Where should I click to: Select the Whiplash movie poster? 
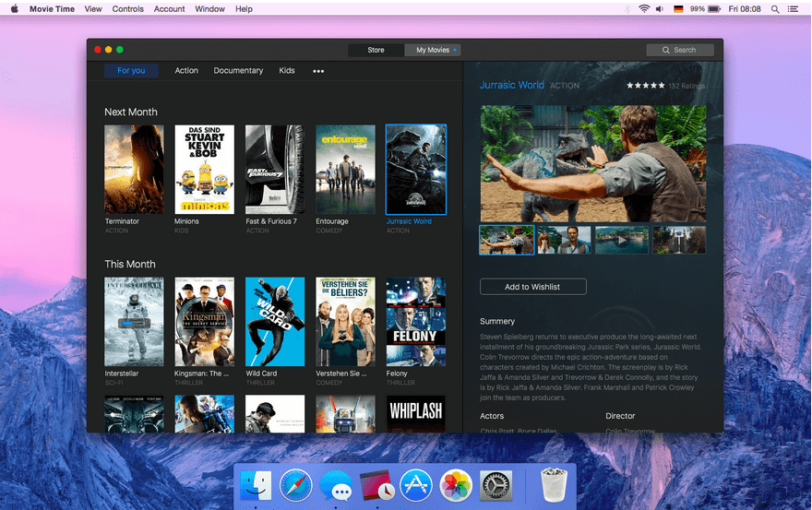416,414
